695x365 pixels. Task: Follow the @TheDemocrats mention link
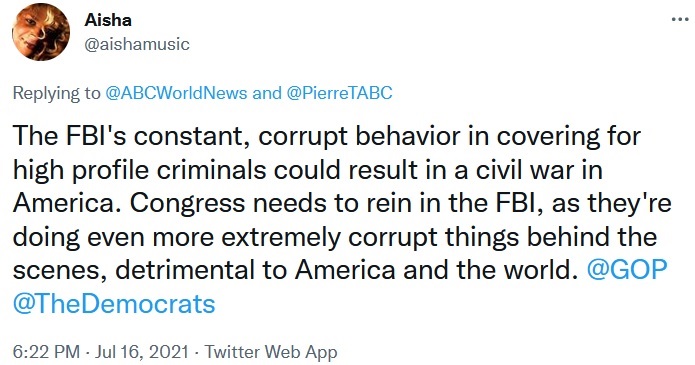[x=114, y=303]
